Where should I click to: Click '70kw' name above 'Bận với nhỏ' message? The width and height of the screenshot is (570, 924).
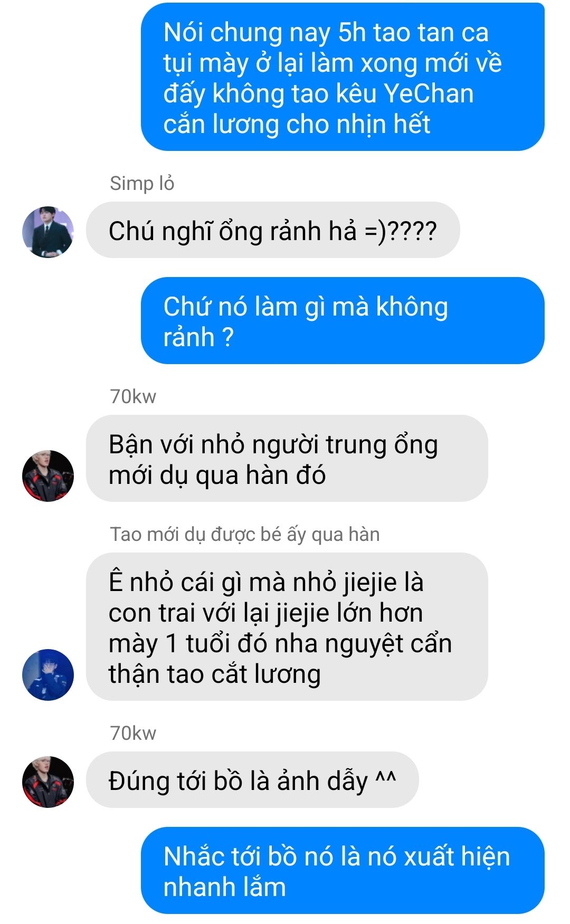(x=133, y=396)
